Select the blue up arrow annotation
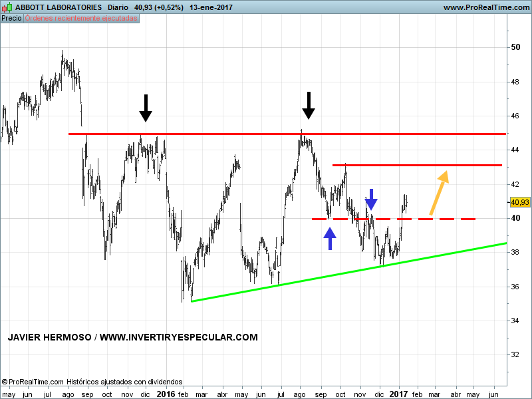The image size is (532, 399). coord(330,238)
